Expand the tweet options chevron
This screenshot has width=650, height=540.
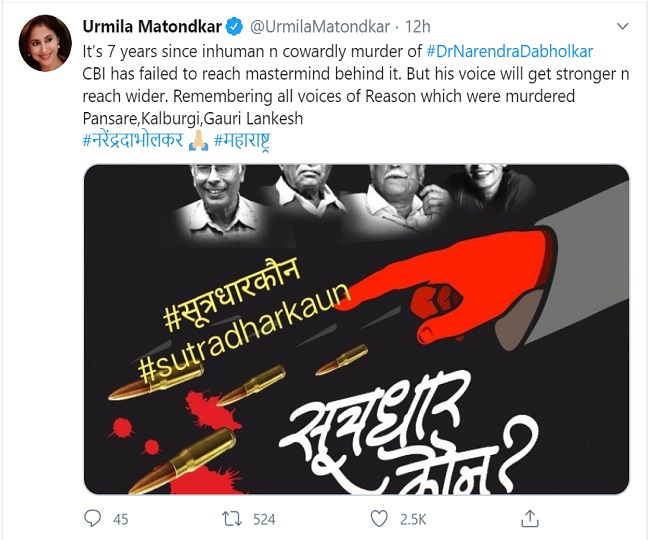pos(623,27)
